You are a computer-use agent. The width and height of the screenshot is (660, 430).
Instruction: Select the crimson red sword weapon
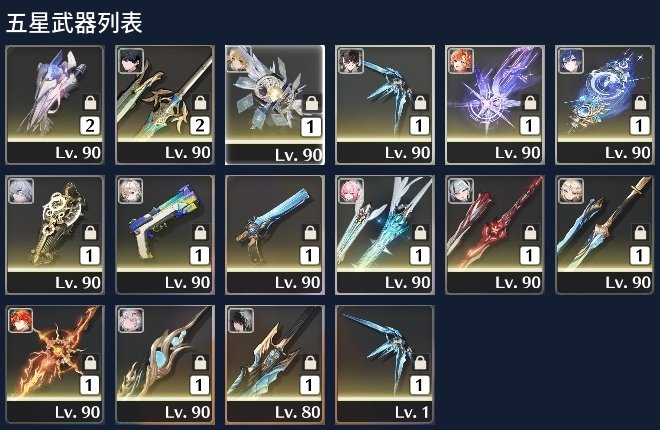pyautogui.click(x=495, y=234)
